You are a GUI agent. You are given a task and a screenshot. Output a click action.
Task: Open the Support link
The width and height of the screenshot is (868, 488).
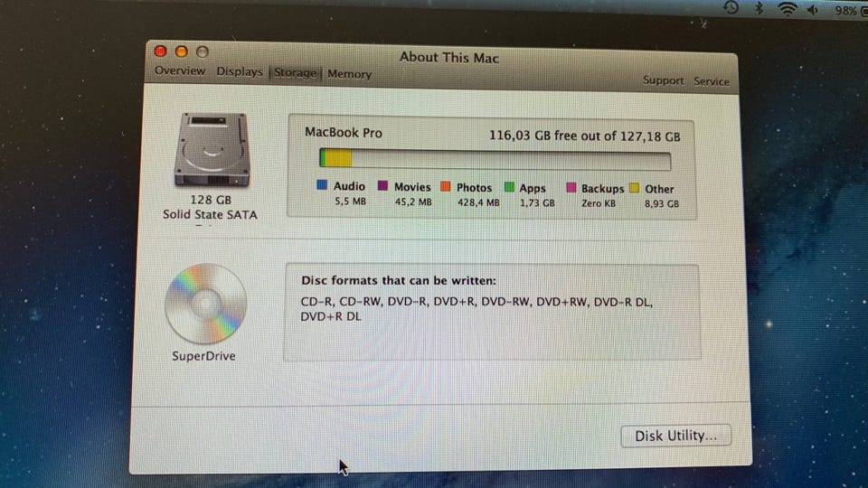663,80
